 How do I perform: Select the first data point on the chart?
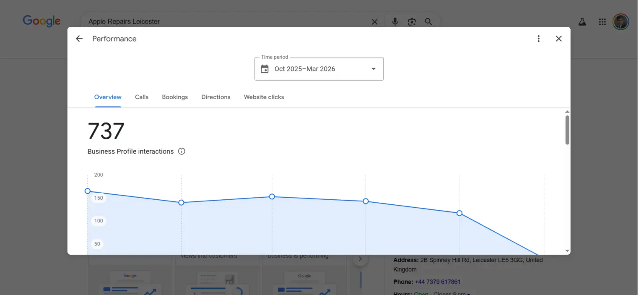[x=88, y=191]
